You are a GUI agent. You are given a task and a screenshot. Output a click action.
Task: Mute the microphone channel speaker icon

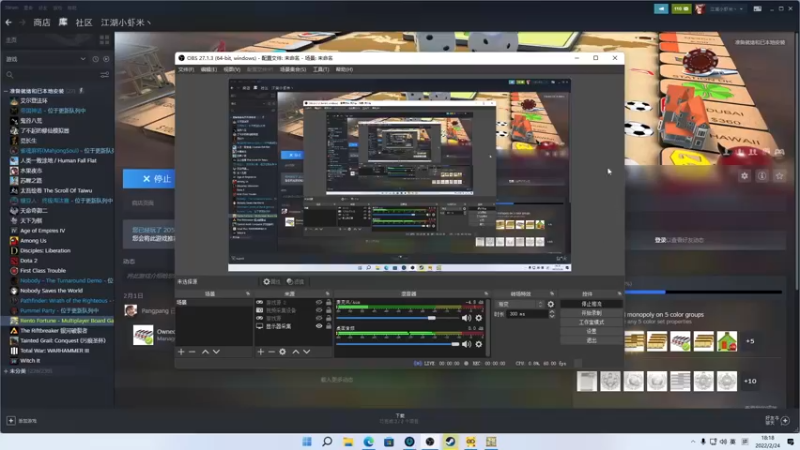[x=466, y=318]
